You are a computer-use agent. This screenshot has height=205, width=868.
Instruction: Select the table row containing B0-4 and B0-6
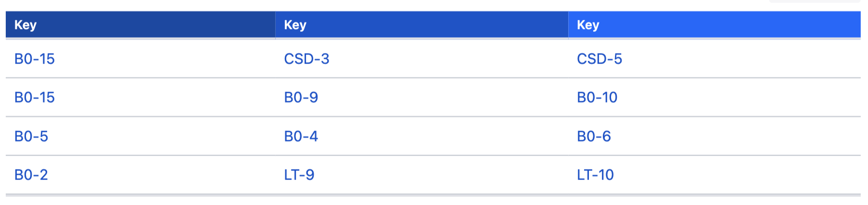pos(433,136)
